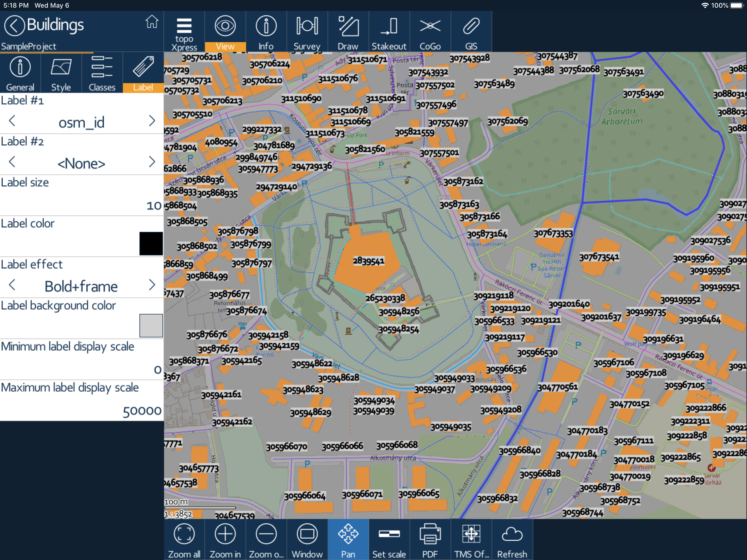
Task: Switch to the Style tab
Action: (61, 73)
